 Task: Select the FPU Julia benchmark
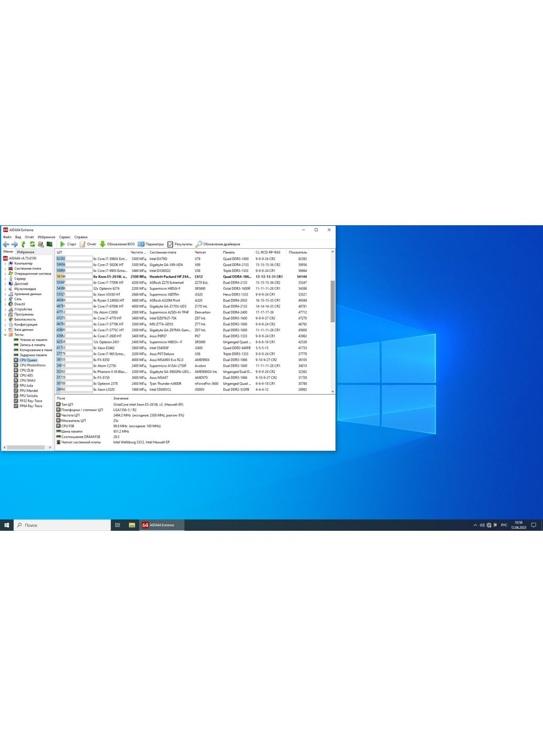tap(26, 385)
